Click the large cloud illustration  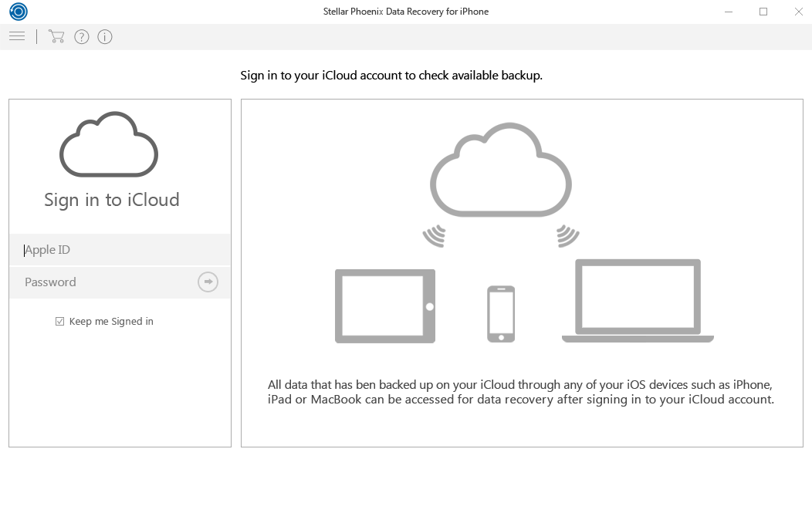coord(501,169)
